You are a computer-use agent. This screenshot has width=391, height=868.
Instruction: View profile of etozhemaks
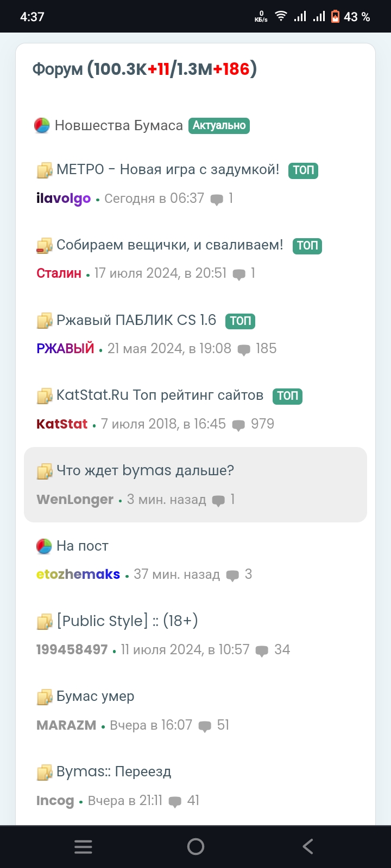click(x=78, y=575)
